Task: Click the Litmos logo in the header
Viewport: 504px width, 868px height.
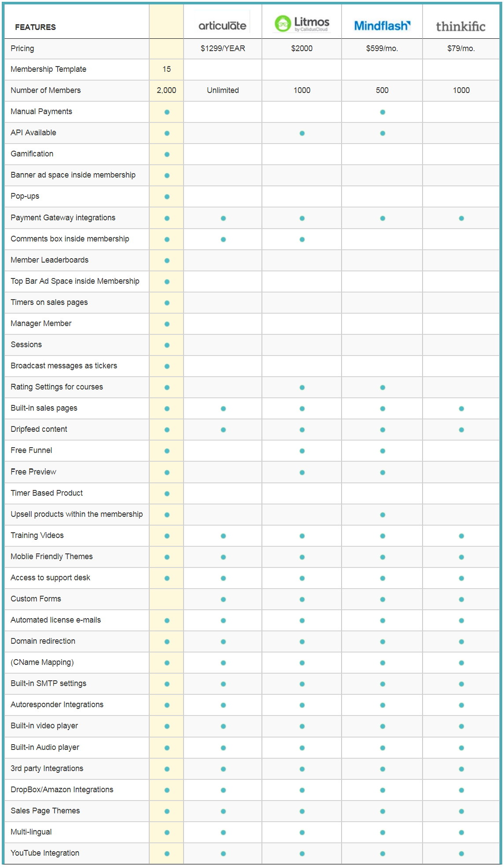Action: point(302,23)
